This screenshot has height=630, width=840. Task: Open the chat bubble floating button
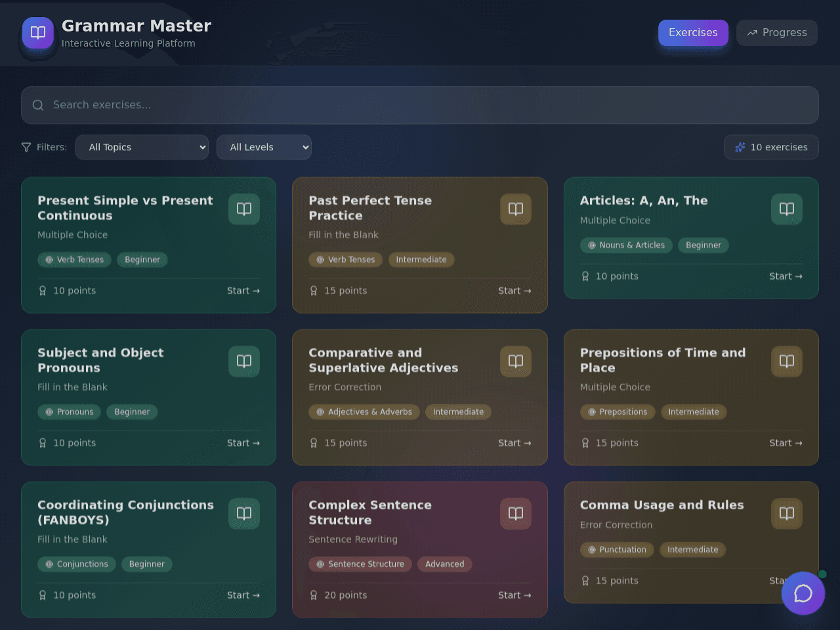coord(803,593)
